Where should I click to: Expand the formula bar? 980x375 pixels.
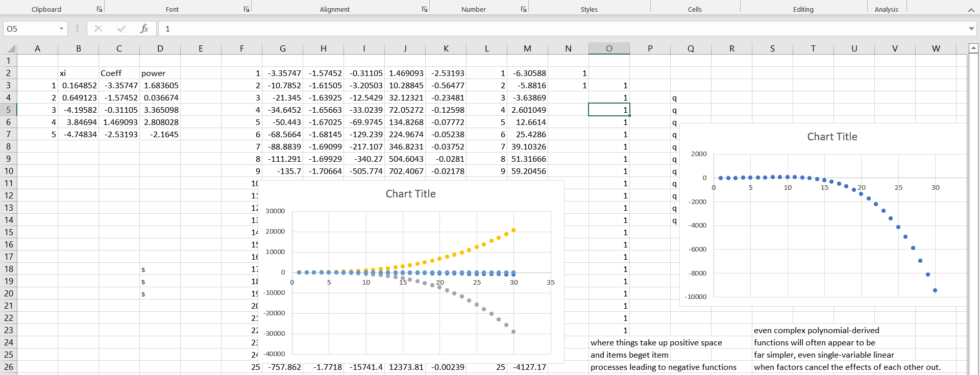point(971,29)
